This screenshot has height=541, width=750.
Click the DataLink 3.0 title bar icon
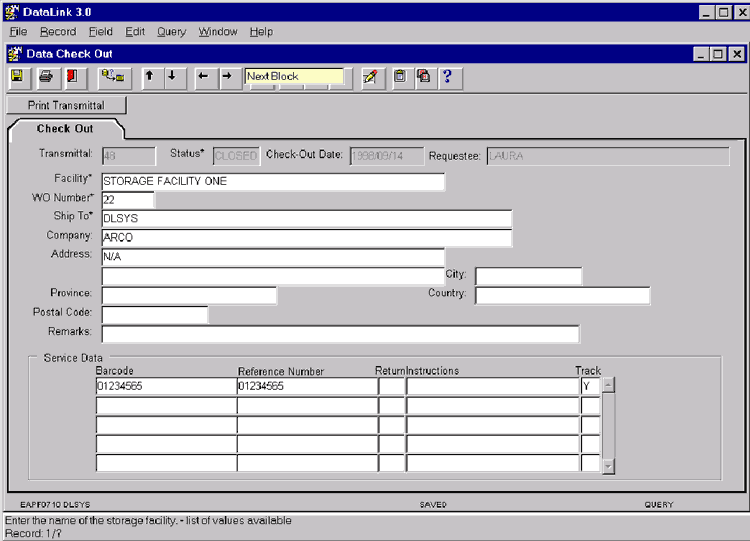(12, 12)
